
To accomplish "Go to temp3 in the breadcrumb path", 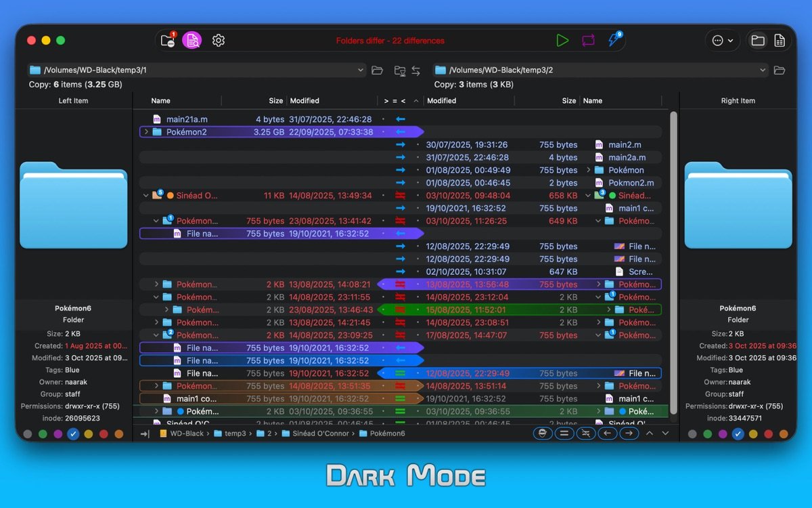I will tap(235, 433).
